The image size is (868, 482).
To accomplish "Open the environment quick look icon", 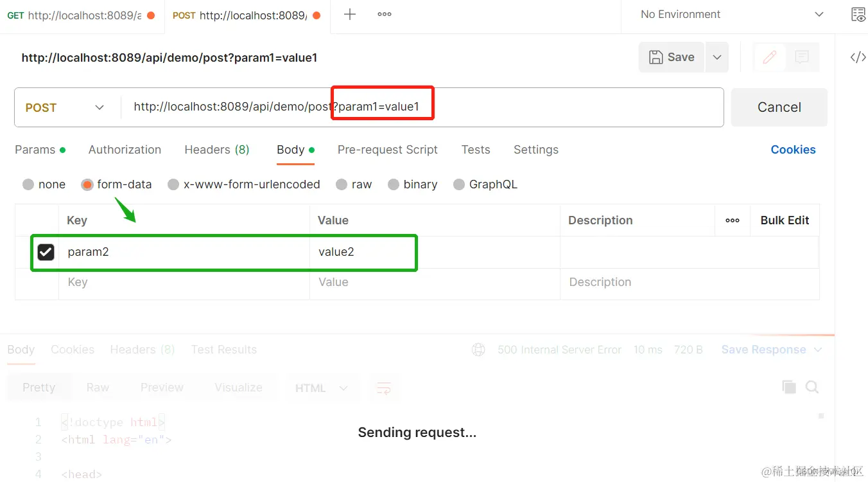I will (858, 15).
